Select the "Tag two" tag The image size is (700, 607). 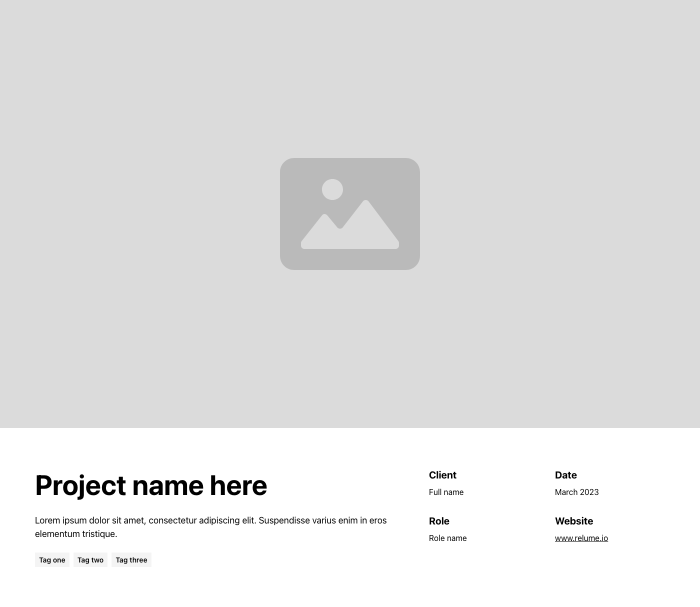click(90, 560)
